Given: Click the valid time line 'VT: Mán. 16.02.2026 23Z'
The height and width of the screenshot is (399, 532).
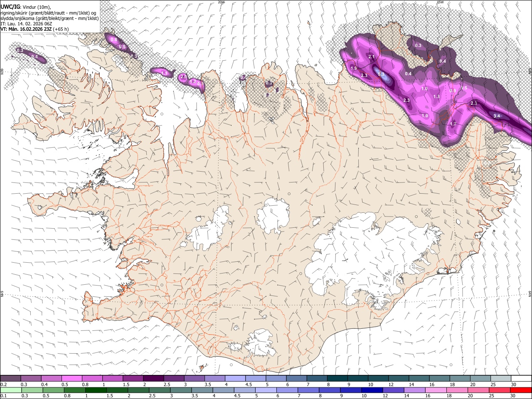Looking at the screenshot, I should [x=26, y=29].
